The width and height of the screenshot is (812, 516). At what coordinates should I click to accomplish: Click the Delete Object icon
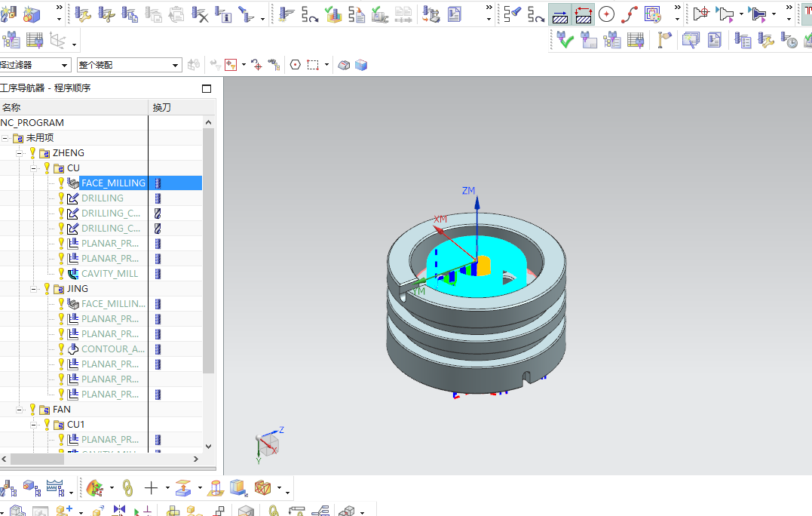(199, 14)
